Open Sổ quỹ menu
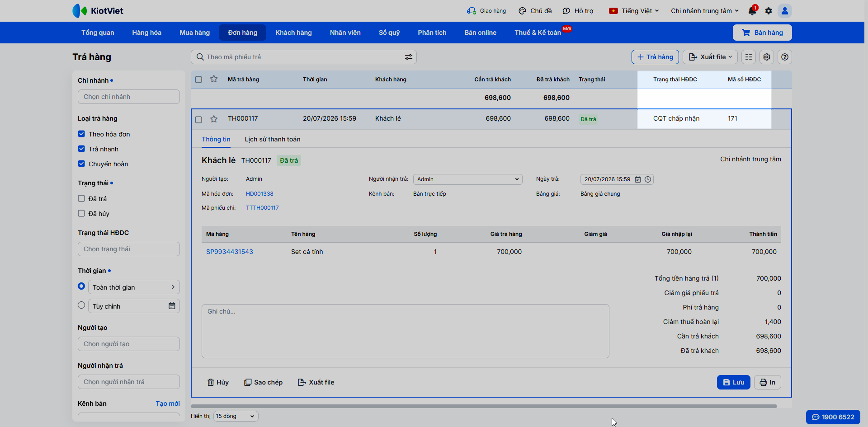The height and width of the screenshot is (427, 868). [389, 33]
